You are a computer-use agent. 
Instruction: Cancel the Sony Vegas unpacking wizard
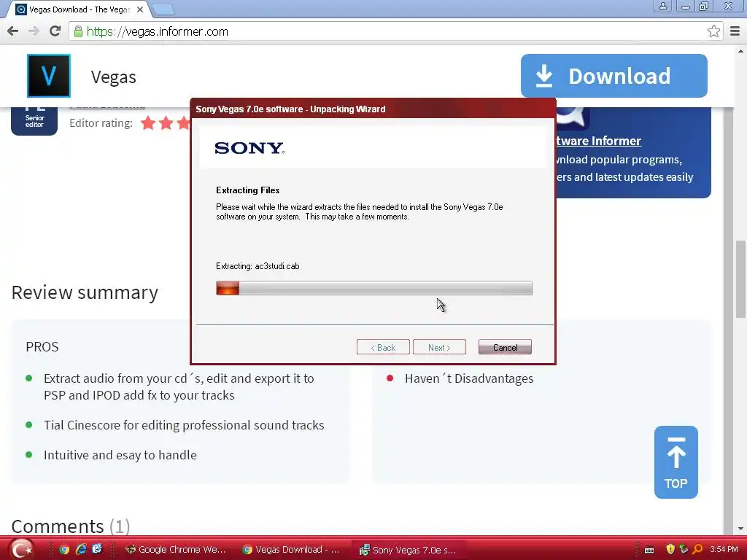tap(505, 347)
